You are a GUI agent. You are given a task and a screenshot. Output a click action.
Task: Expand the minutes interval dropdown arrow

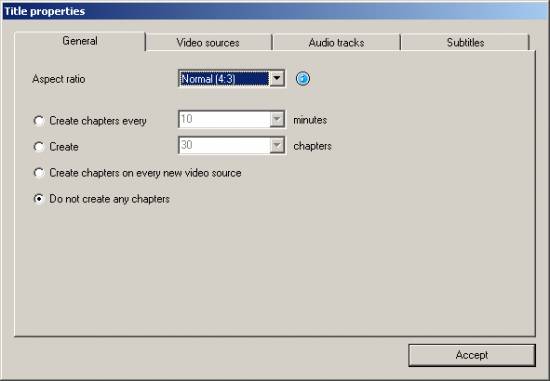tap(277, 120)
